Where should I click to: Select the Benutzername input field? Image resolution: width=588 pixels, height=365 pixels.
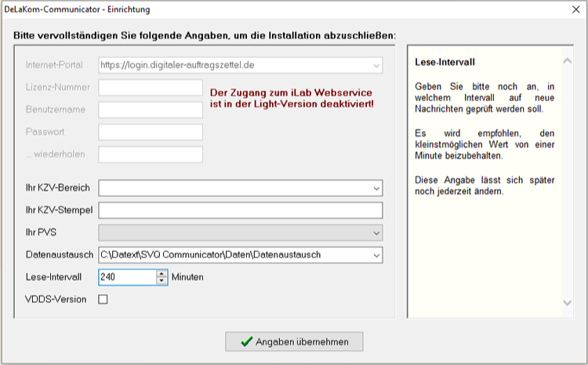(151, 110)
